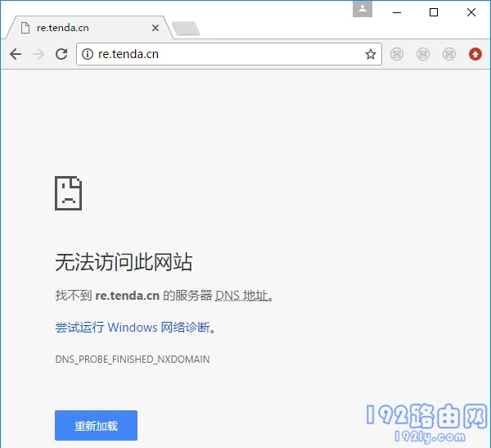Open site information icon in address bar
Screen dimensions: 491x448
(88, 54)
